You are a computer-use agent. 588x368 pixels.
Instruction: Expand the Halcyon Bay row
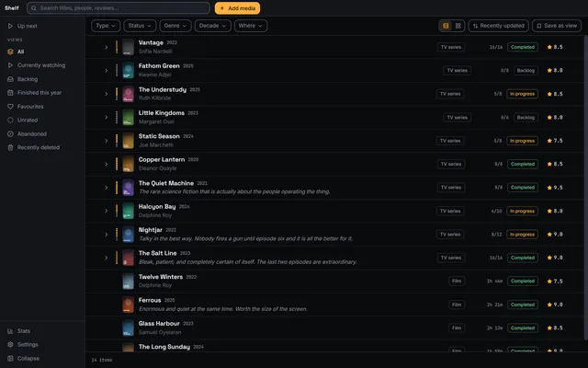[x=107, y=211]
